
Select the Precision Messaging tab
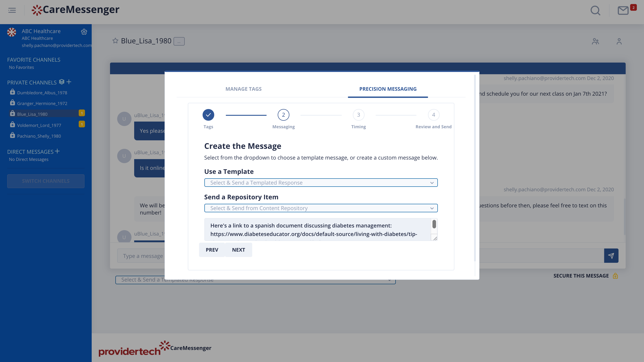click(388, 89)
